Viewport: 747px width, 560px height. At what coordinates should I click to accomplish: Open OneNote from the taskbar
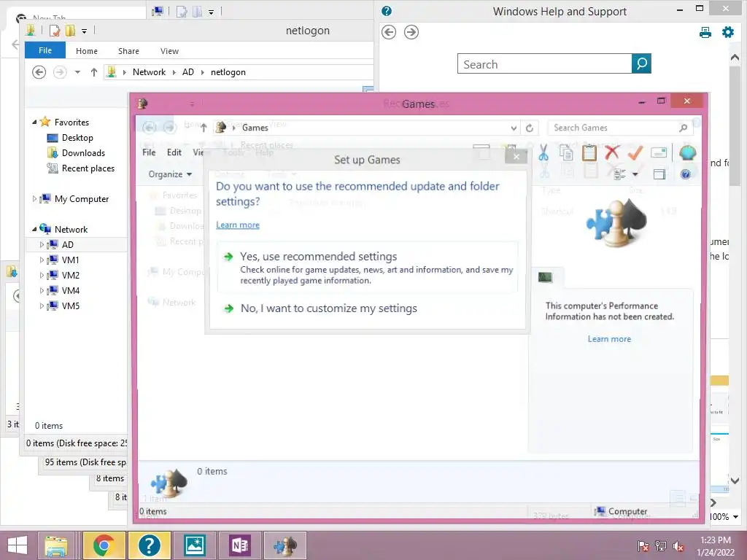click(x=240, y=545)
